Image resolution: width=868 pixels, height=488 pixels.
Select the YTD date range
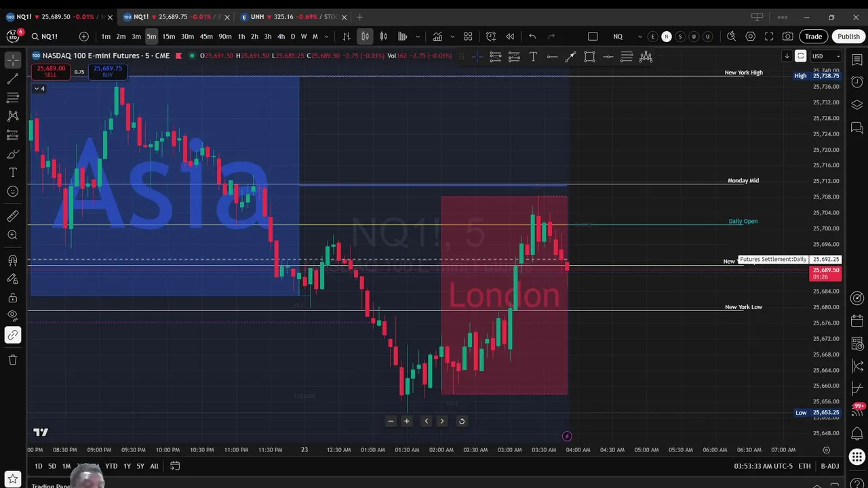point(111,466)
